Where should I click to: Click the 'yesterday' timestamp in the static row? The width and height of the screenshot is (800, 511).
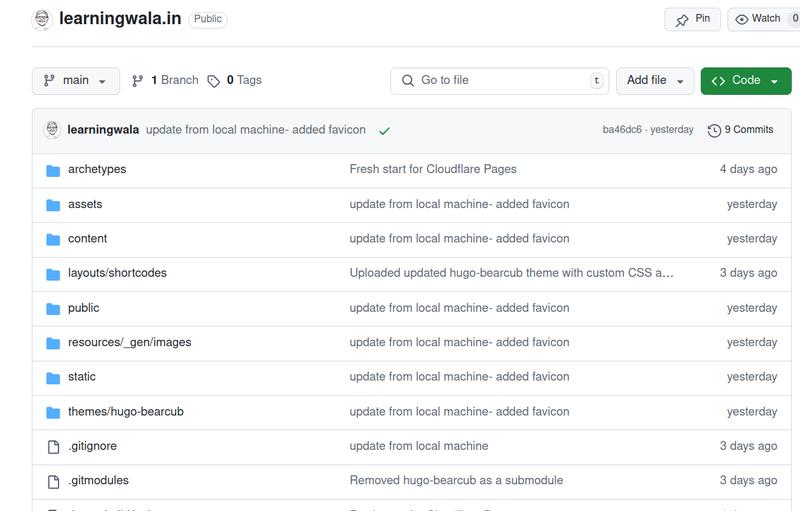tap(752, 377)
